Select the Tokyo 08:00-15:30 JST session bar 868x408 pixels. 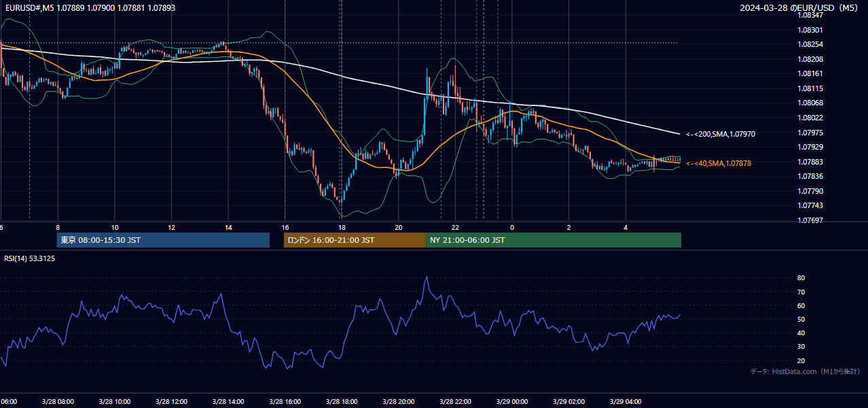click(163, 240)
